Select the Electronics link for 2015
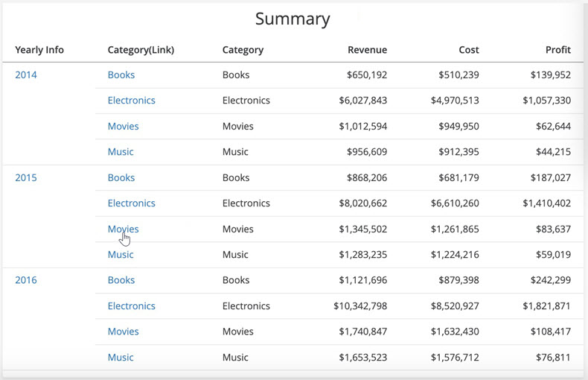 point(131,203)
